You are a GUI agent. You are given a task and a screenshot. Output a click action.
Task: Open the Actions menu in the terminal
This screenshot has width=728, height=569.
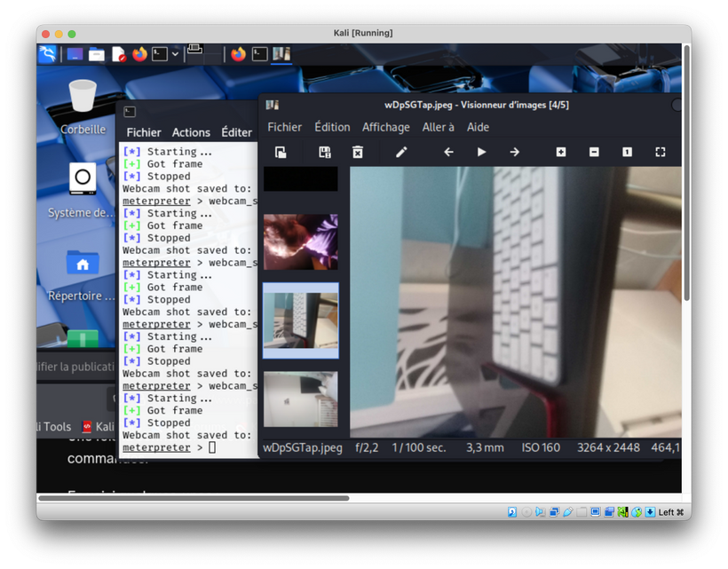coord(191,132)
